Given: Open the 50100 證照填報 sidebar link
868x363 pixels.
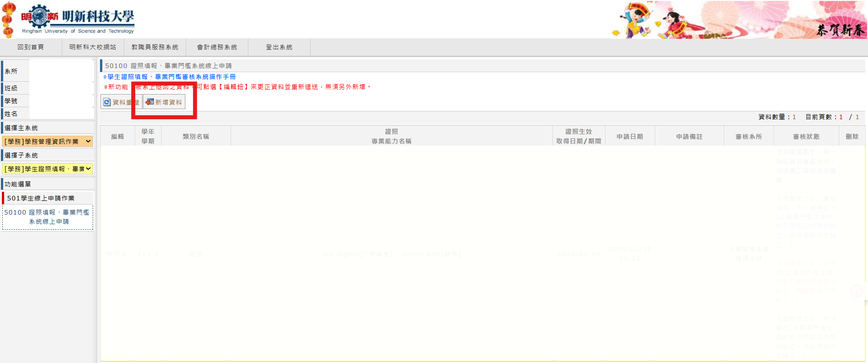Looking at the screenshot, I should 48,217.
